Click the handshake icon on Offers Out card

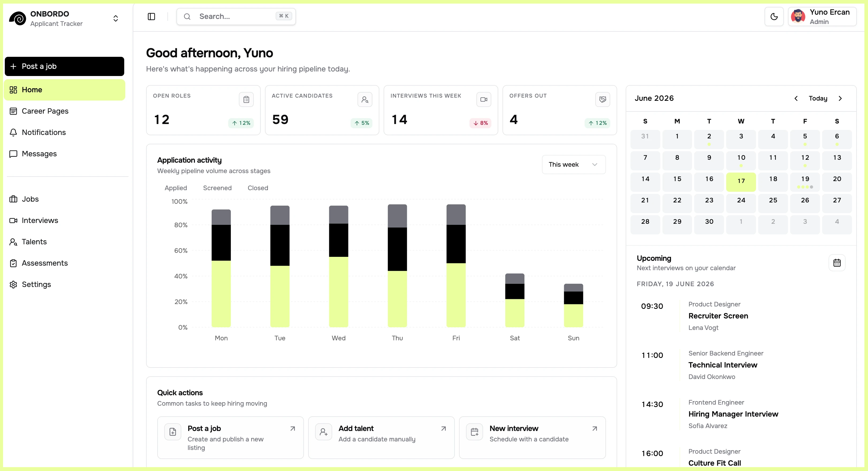click(x=603, y=99)
